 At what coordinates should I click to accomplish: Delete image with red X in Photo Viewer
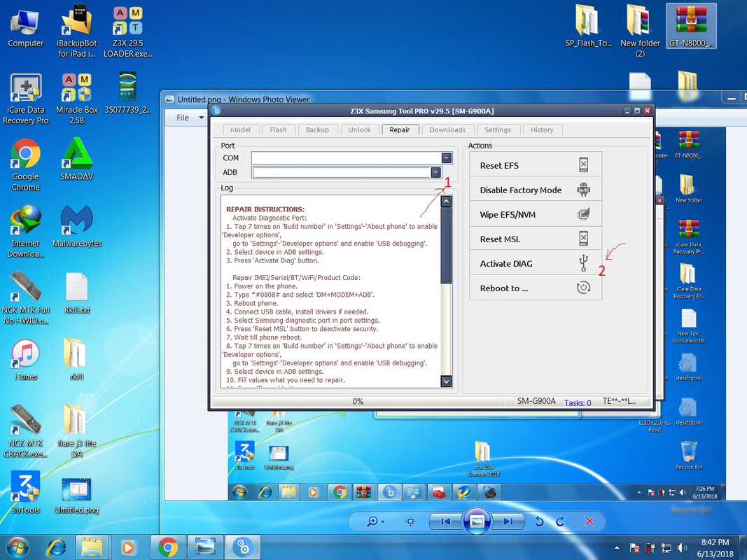(589, 521)
